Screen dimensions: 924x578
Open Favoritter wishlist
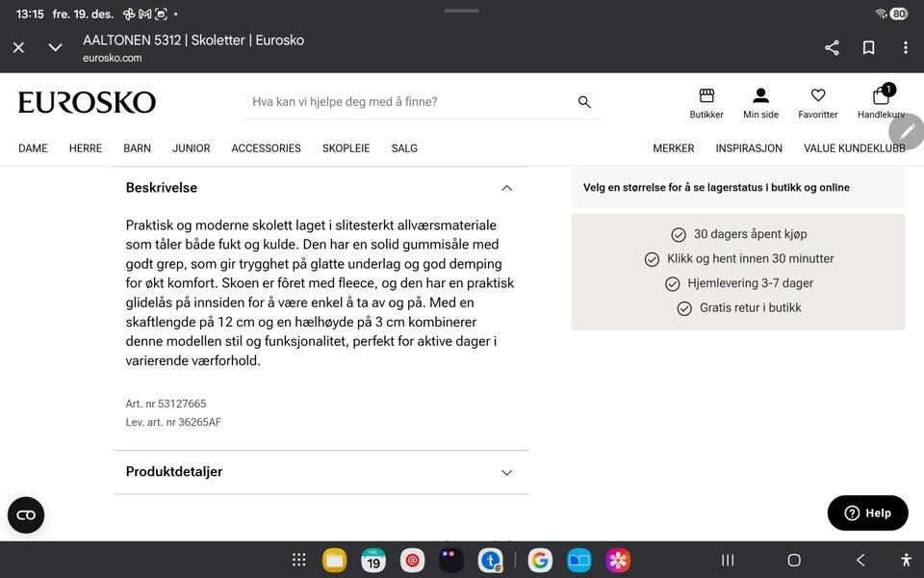(817, 103)
